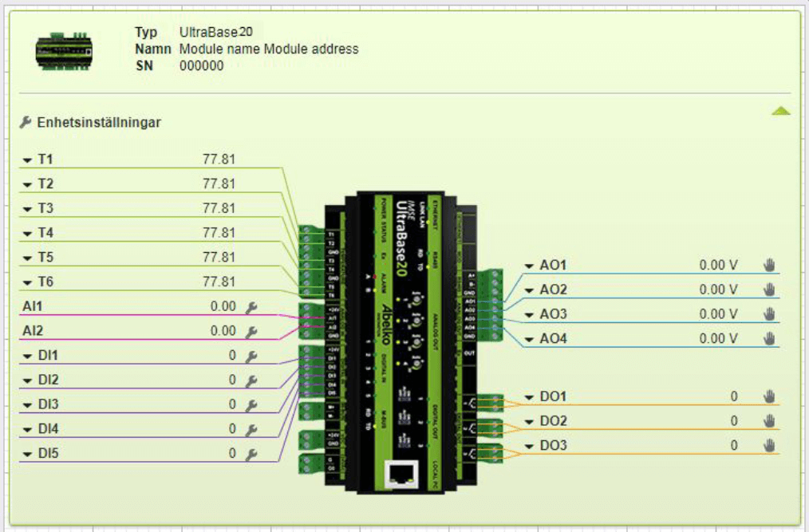Expand the T1 dropdown arrow
809x532 pixels.
(x=27, y=160)
